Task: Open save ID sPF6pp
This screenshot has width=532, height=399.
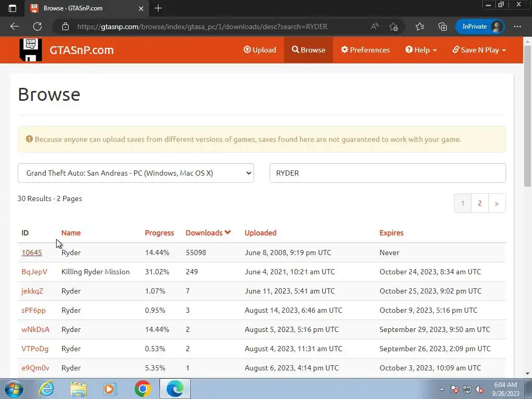Action: (x=34, y=310)
